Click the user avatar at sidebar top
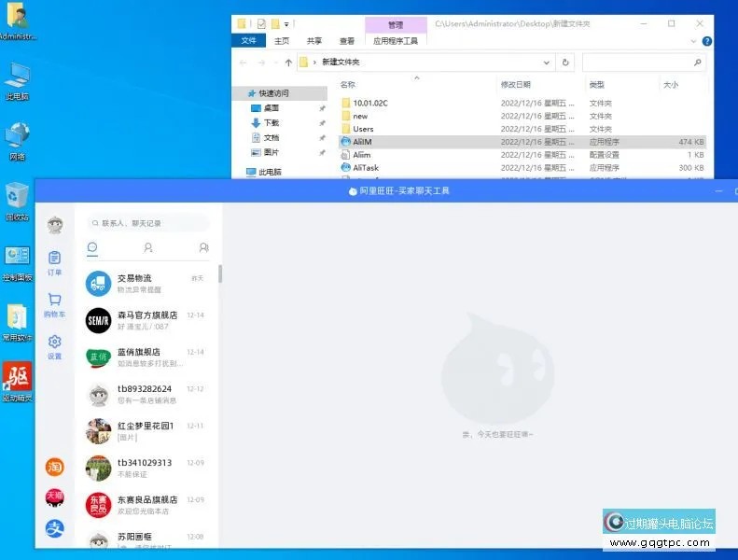Image resolution: width=738 pixels, height=560 pixels. (x=55, y=224)
